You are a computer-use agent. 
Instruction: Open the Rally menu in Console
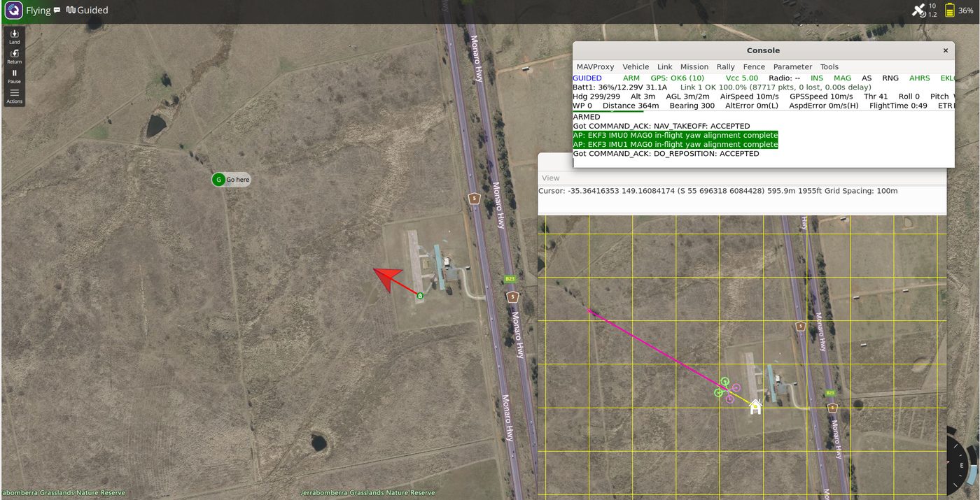[x=725, y=67]
